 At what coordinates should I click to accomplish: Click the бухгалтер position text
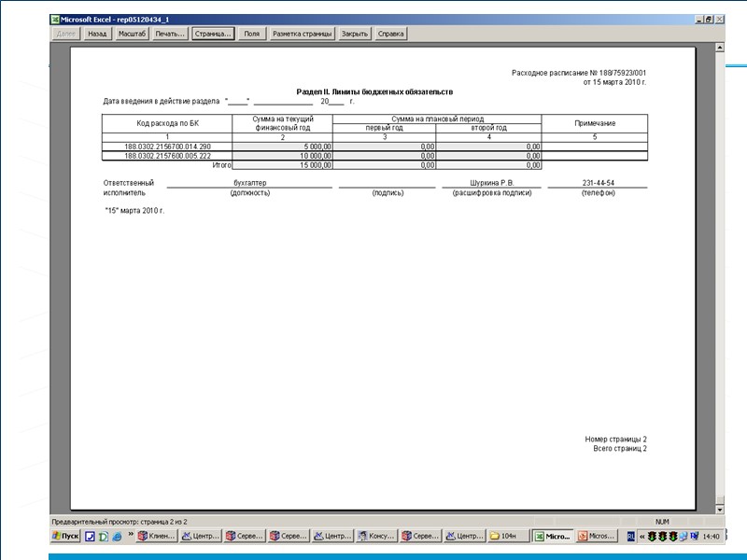point(250,183)
